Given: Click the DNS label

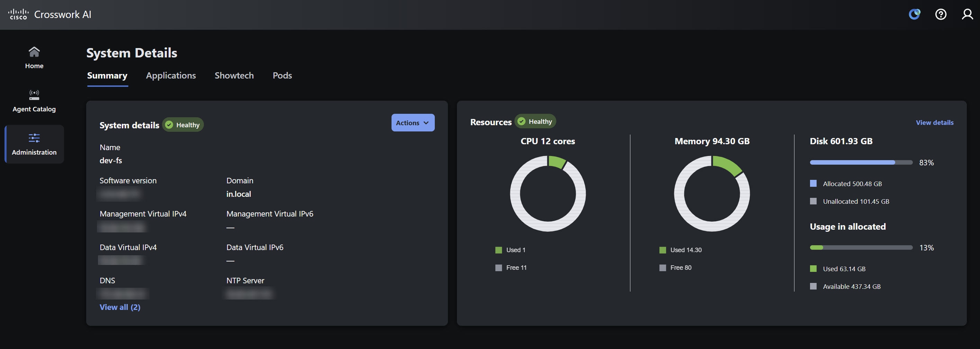Looking at the screenshot, I should [107, 281].
